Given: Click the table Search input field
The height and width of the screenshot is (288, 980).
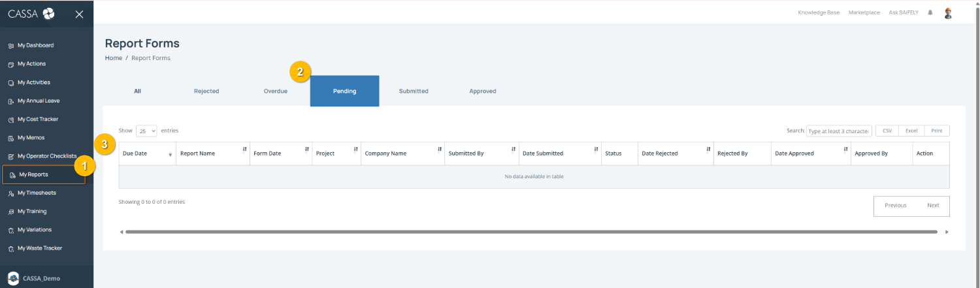Looking at the screenshot, I should [x=839, y=131].
